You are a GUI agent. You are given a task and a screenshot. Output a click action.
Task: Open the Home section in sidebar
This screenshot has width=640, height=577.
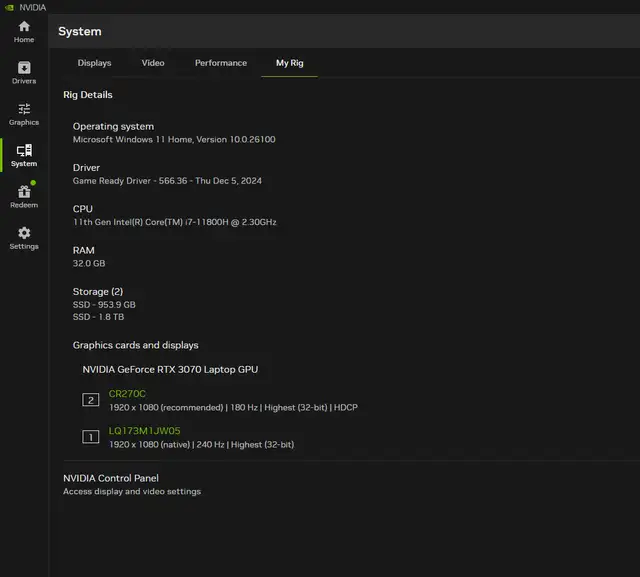[24, 32]
